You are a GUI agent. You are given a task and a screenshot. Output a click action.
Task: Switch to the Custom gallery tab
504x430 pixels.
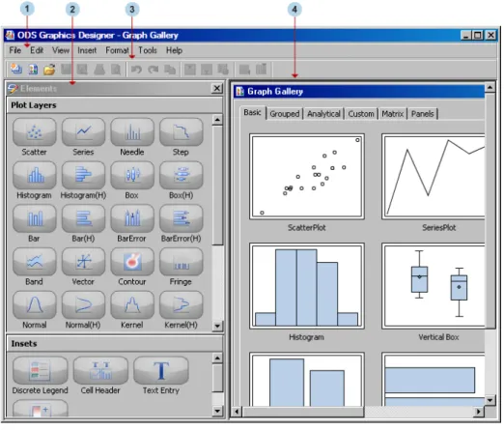pos(361,114)
